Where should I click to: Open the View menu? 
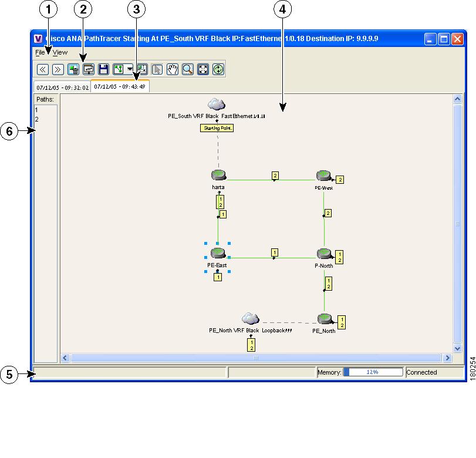pyautogui.click(x=60, y=52)
